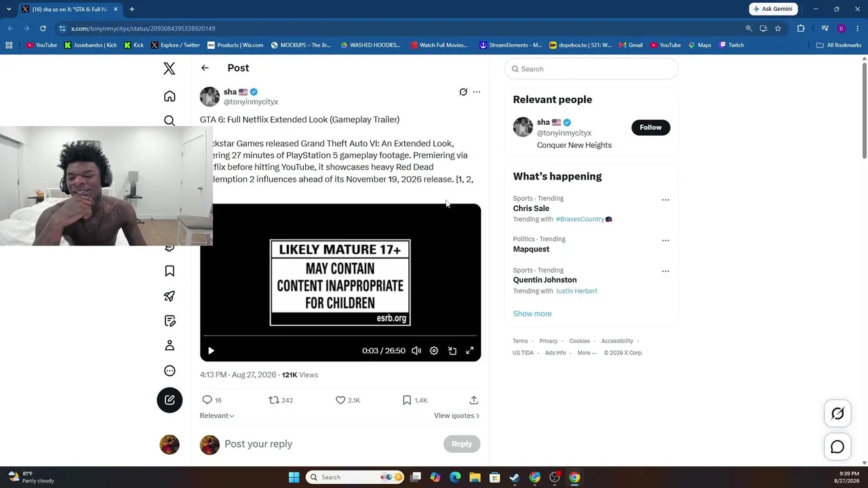Reload the page
The height and width of the screenshot is (488, 868).
tap(43, 28)
